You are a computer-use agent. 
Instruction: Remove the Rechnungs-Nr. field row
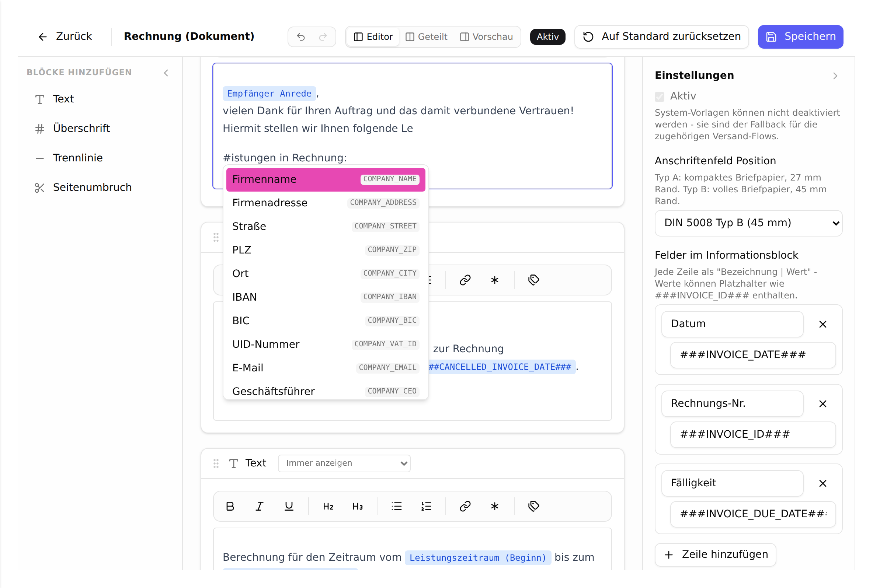click(x=822, y=404)
